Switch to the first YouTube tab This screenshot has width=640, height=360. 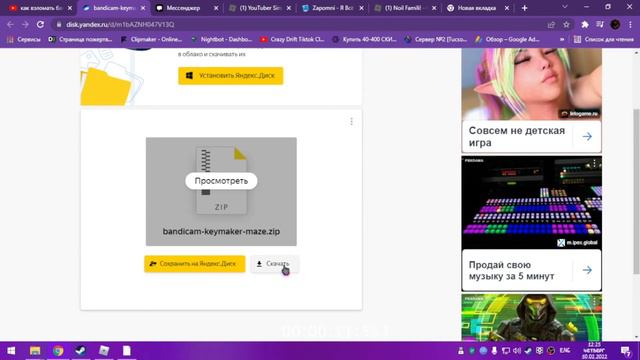pyautogui.click(x=41, y=8)
